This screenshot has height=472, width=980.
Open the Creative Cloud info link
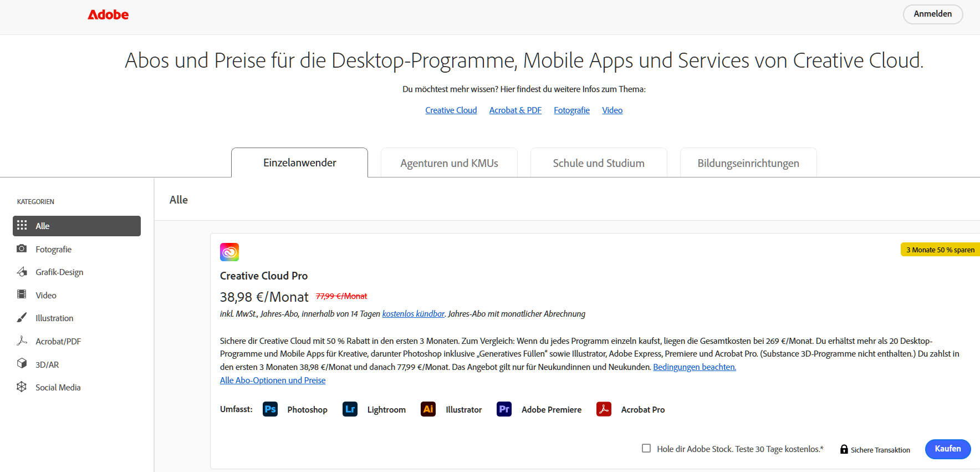point(451,110)
